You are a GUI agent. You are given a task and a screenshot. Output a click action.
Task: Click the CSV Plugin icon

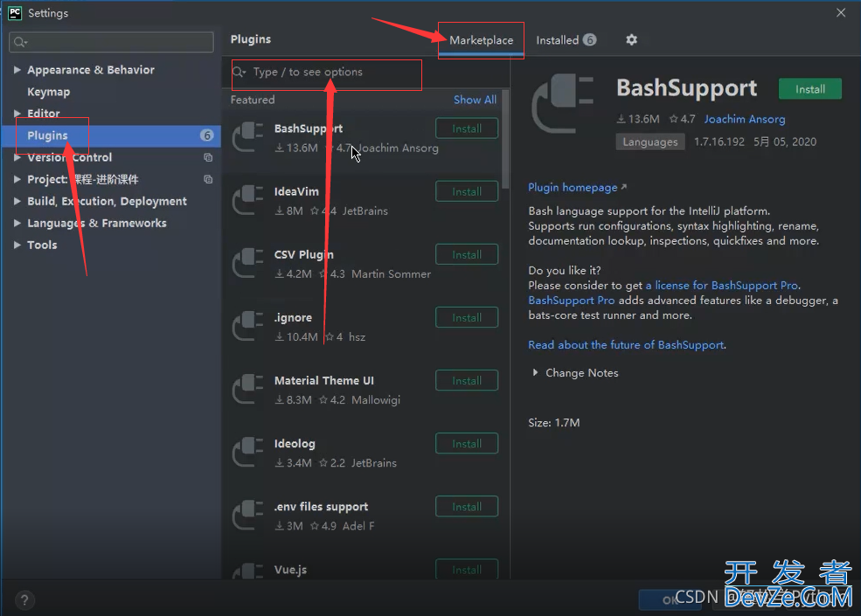tap(248, 264)
